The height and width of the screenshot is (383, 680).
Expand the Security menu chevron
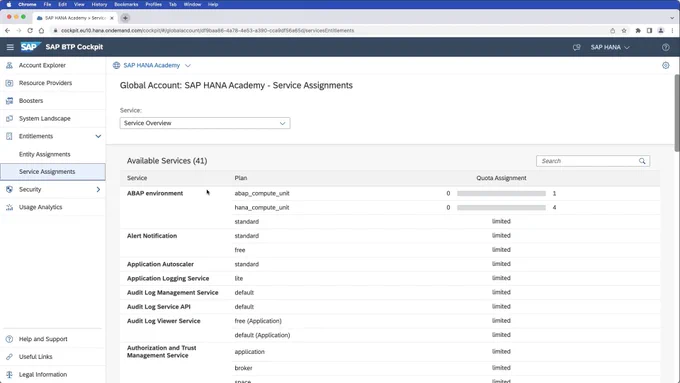98,190
